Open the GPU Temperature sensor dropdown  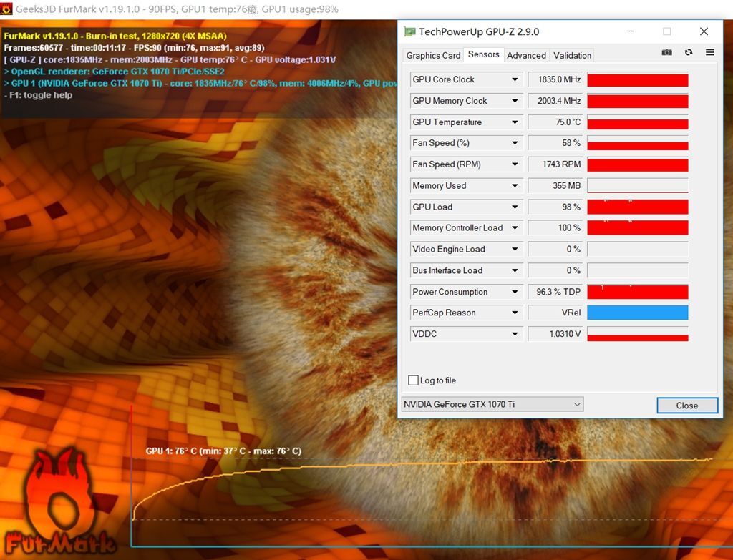click(x=515, y=122)
